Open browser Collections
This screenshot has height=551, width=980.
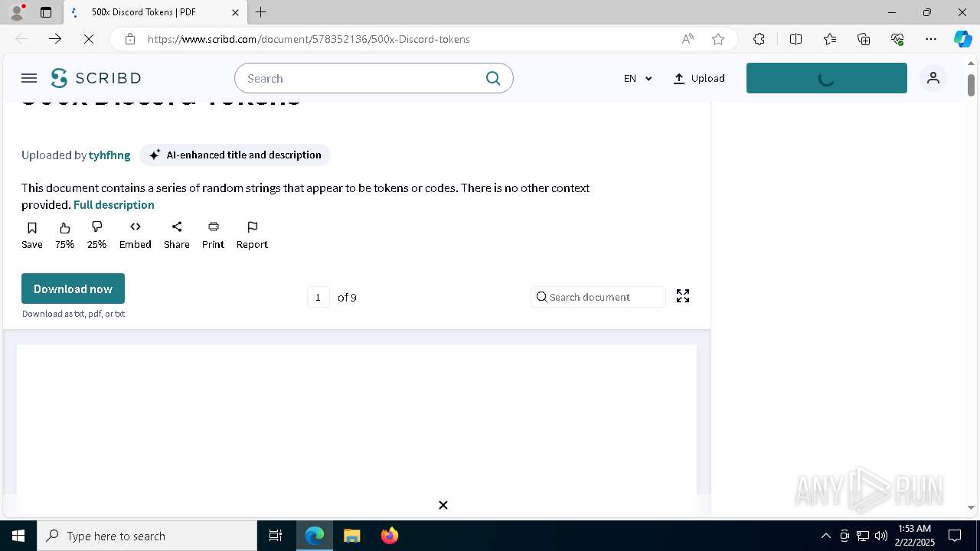pos(864,39)
